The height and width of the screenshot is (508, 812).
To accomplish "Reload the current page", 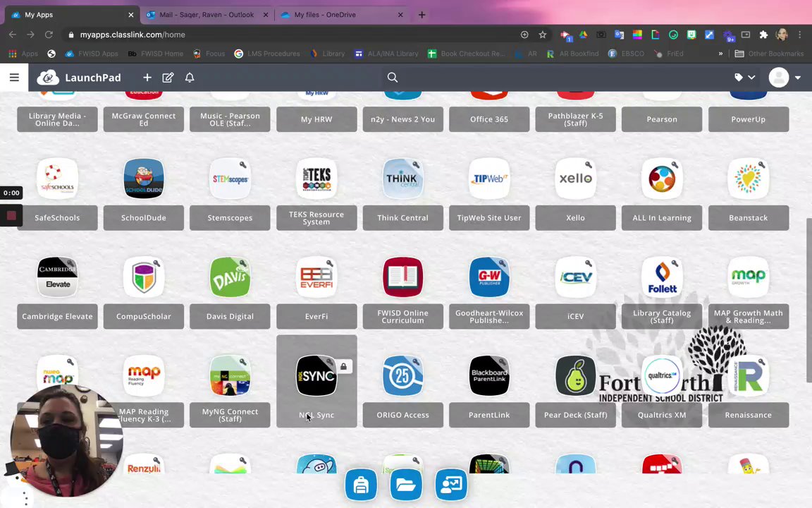I will tap(49, 35).
